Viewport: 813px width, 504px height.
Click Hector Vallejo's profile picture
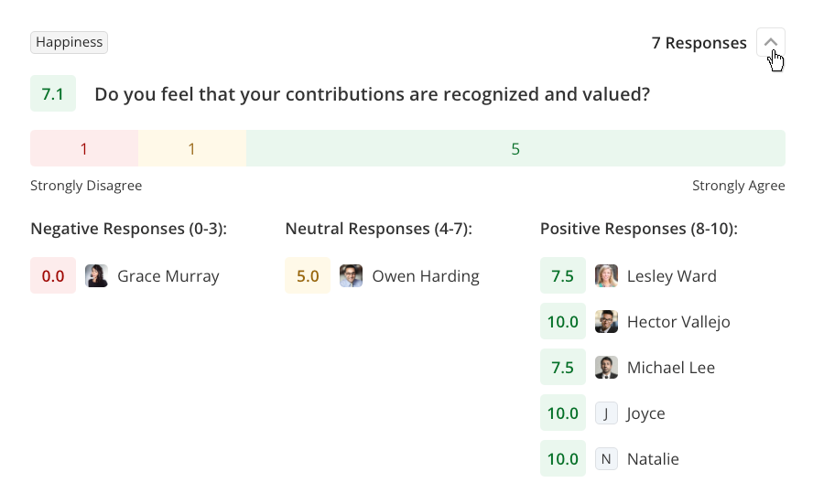click(606, 322)
